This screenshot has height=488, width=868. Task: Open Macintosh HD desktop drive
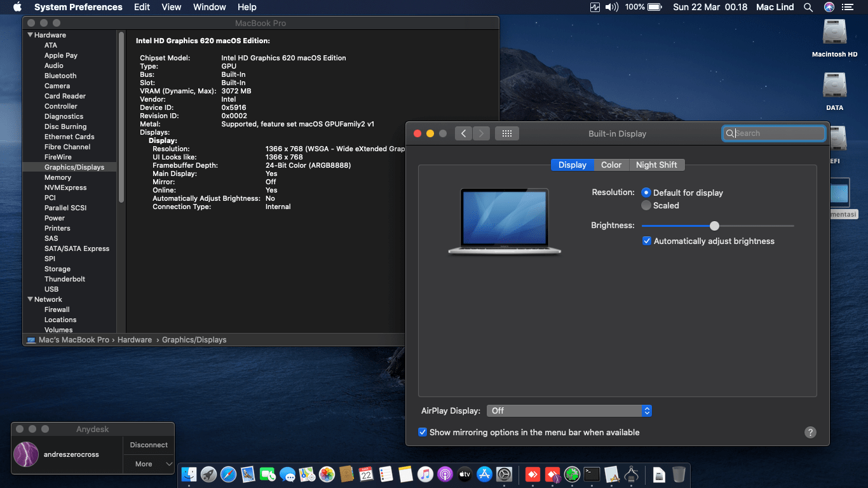834,38
